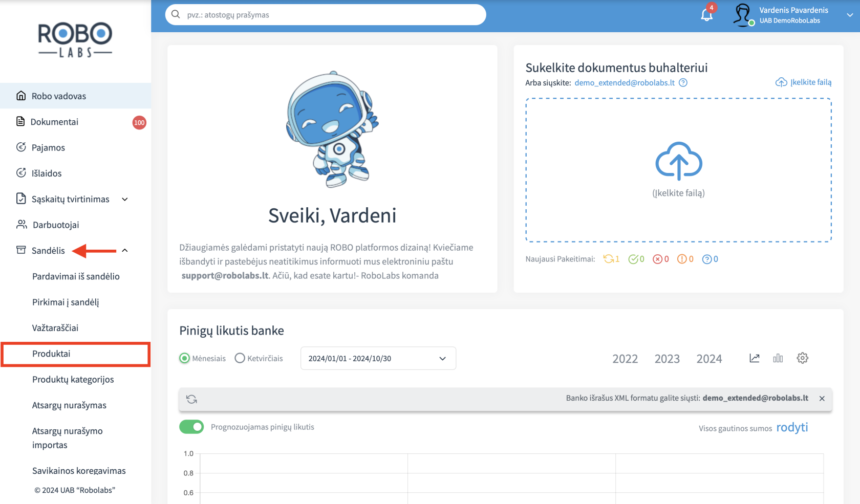Click the Dokumentai file icon
This screenshot has width=860, height=504.
tap(20, 121)
